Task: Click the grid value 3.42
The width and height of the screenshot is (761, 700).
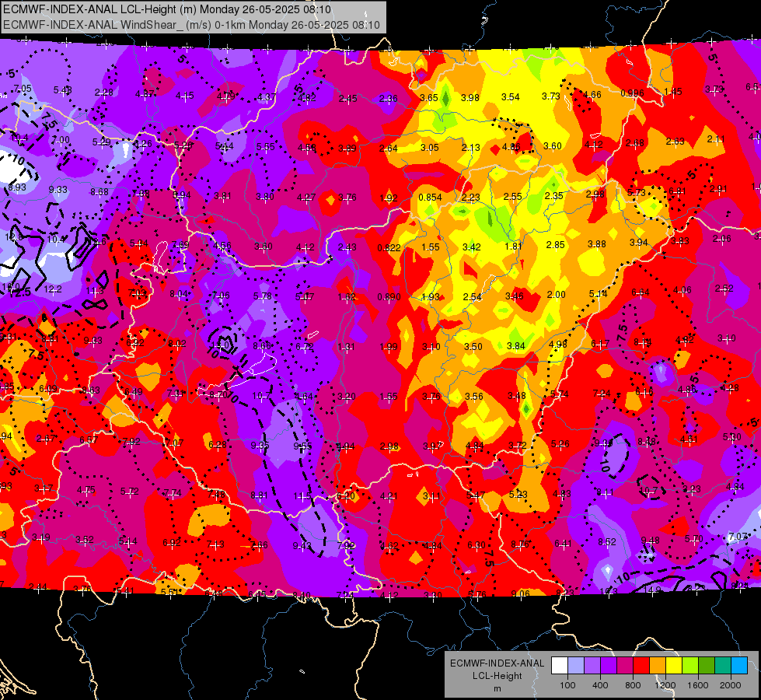Action: tap(471, 247)
